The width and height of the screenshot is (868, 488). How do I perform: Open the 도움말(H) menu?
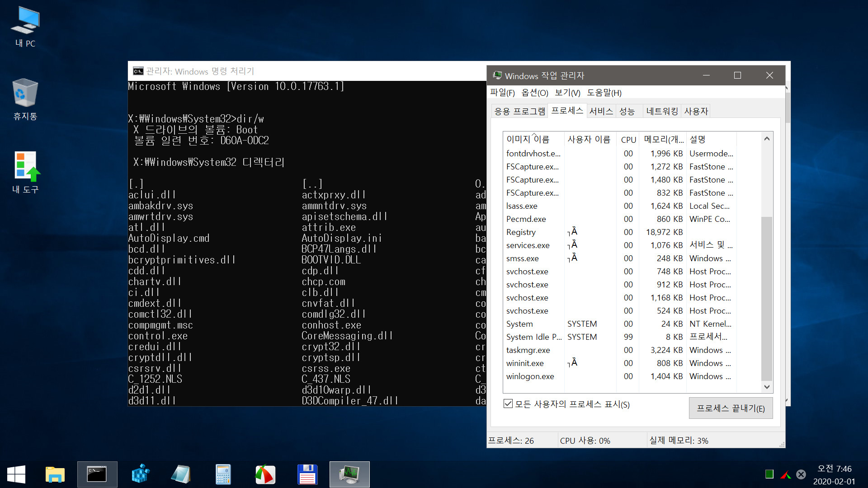[x=604, y=93]
